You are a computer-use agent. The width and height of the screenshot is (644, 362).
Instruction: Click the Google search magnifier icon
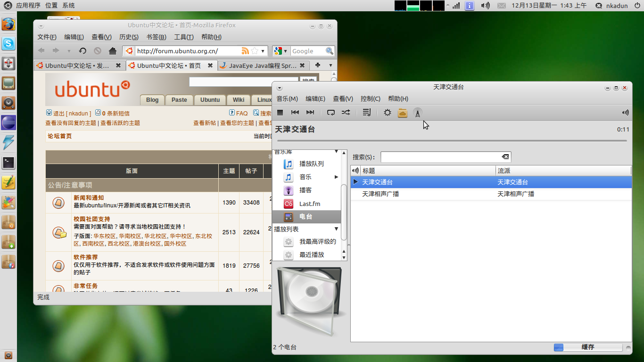pyautogui.click(x=330, y=51)
